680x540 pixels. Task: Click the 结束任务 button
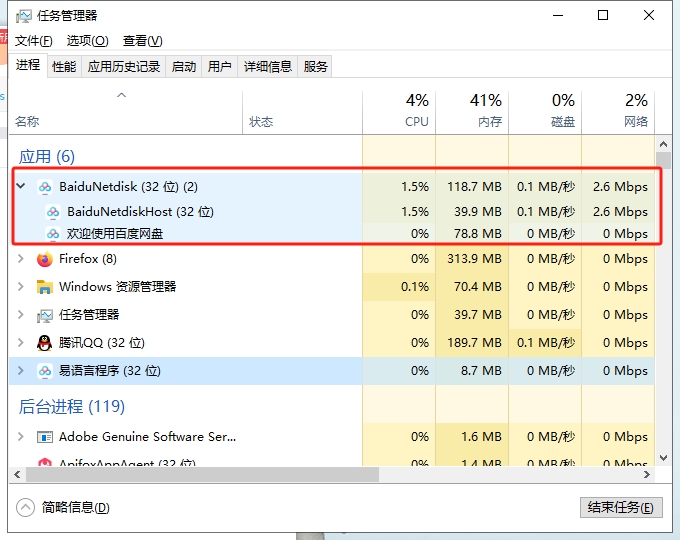click(x=620, y=507)
